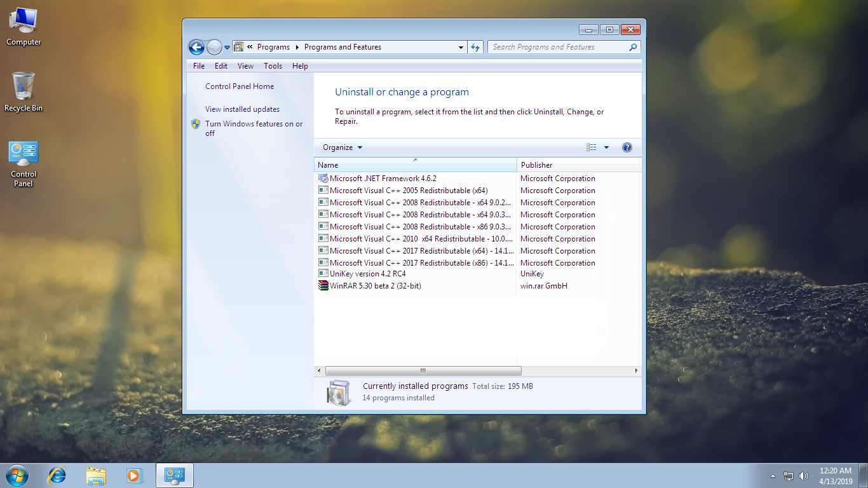Select Visual C++ 2017 (x86) icon
The height and width of the screenshot is (488, 868).
point(323,262)
